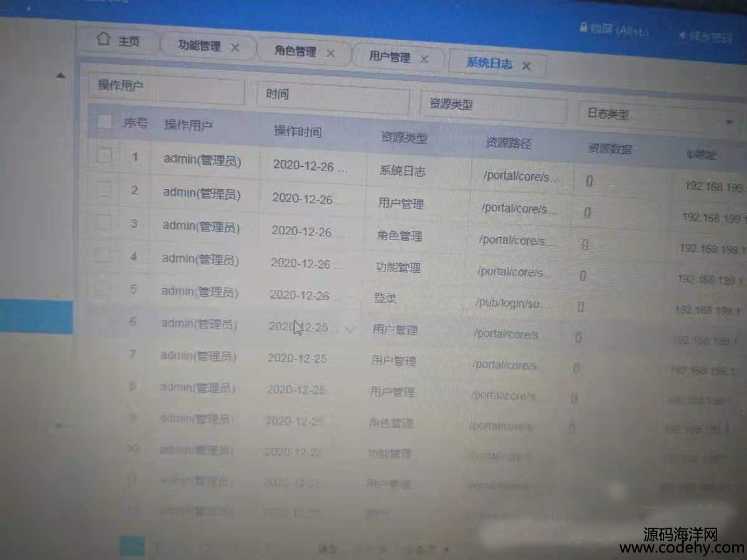This screenshot has height=560, width=747.
Task: Close the 功能管理 tab
Action: tap(235, 47)
